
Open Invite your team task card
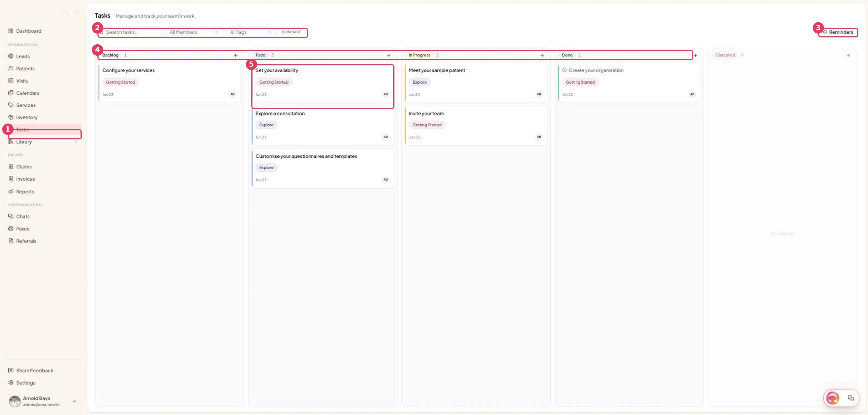coord(476,126)
